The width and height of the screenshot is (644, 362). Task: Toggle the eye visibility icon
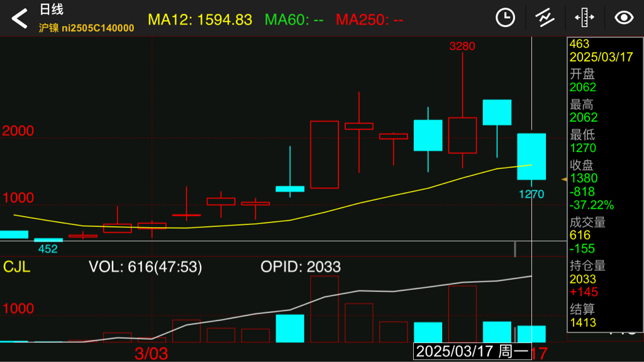[624, 18]
